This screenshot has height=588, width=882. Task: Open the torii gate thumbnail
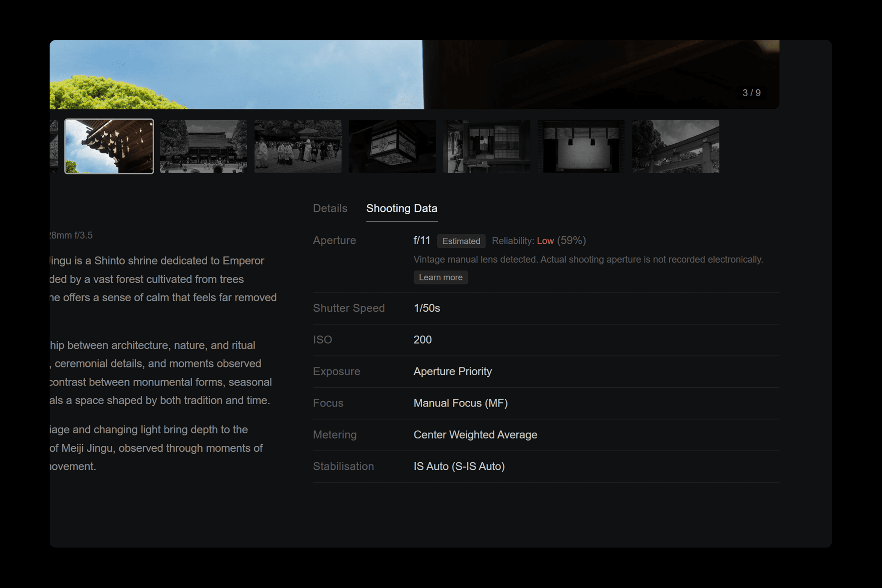(x=676, y=146)
